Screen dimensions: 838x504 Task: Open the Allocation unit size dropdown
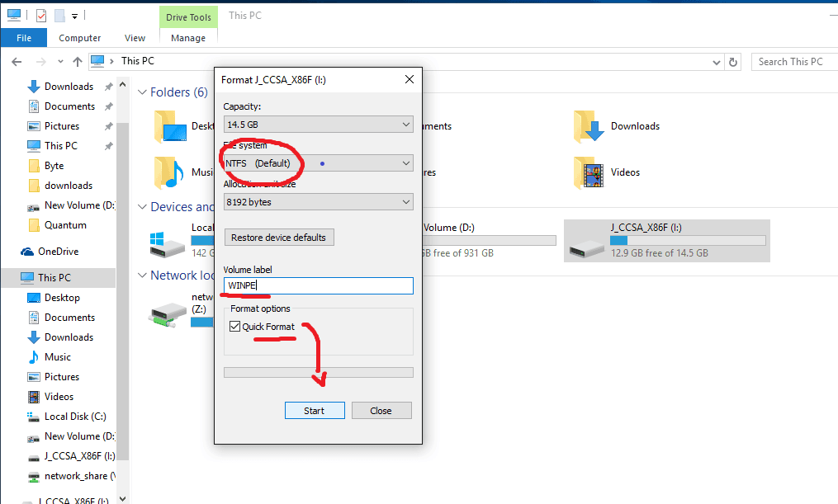318,202
